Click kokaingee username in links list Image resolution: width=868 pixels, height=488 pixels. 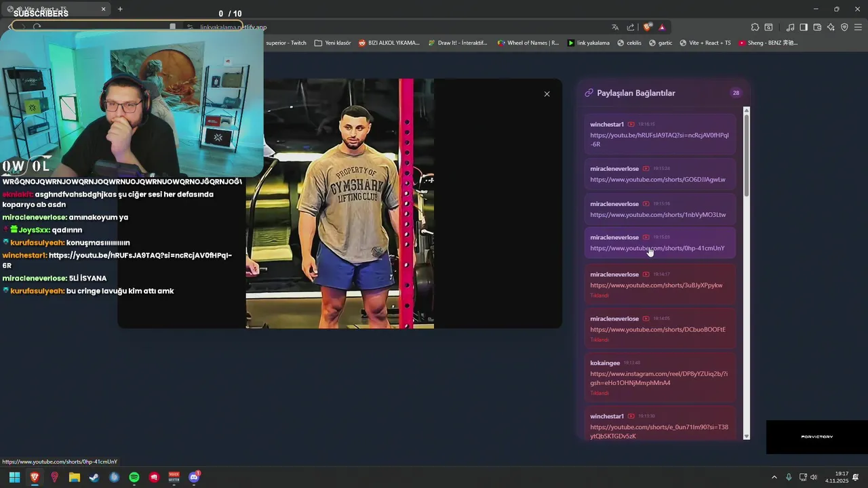(x=605, y=363)
